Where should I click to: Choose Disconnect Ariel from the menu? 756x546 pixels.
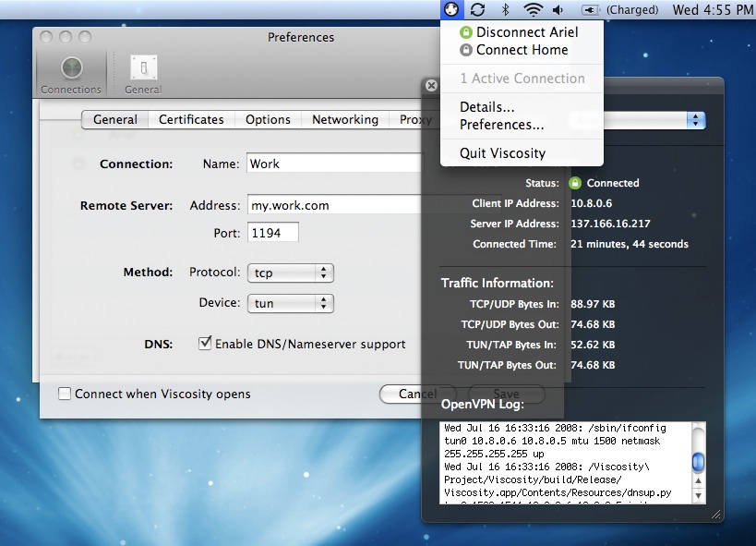[x=522, y=32]
